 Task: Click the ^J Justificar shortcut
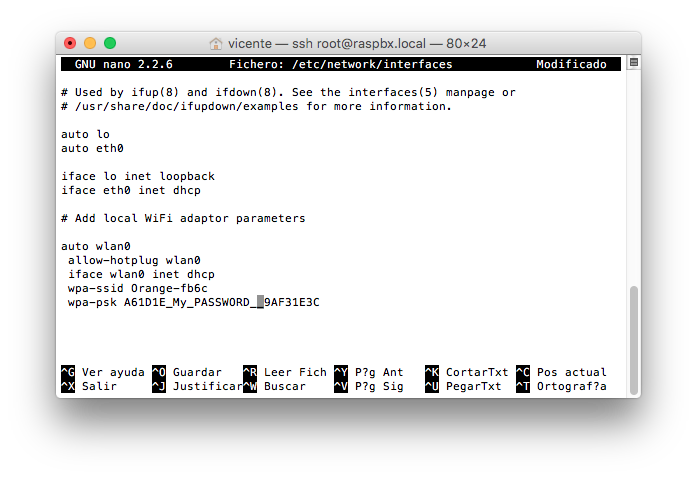tap(197, 386)
